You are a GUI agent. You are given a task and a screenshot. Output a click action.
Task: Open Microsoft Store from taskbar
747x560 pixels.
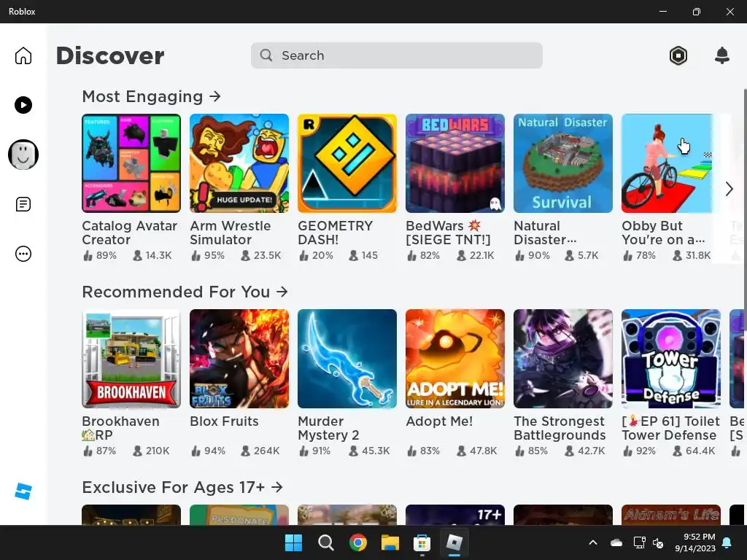click(422, 542)
